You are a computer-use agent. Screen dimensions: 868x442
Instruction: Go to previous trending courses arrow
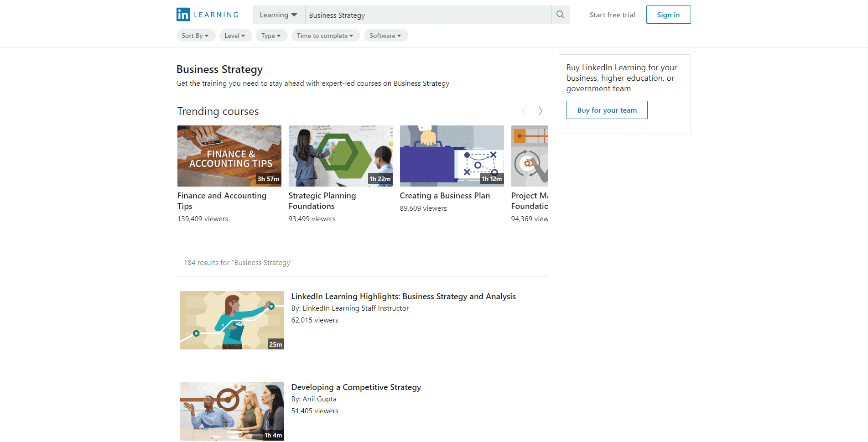pyautogui.click(x=524, y=111)
